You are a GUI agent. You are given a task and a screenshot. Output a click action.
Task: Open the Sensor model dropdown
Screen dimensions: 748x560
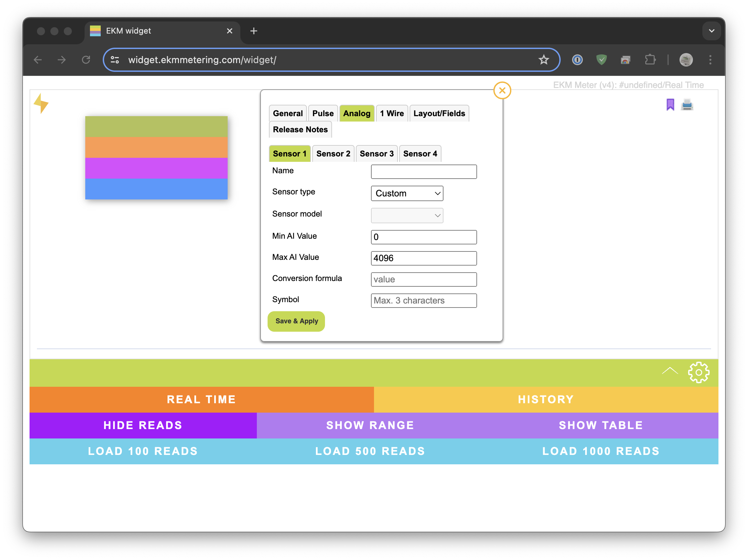(x=407, y=216)
